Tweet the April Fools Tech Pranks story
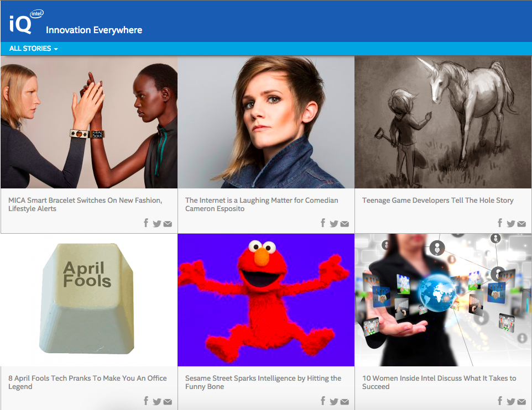 [157, 402]
